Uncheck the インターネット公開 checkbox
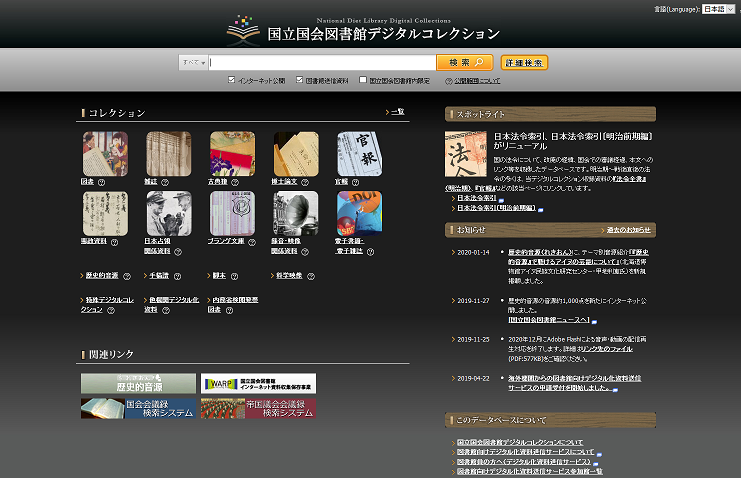Screen dimensions: 741x478 pyautogui.click(x=230, y=80)
